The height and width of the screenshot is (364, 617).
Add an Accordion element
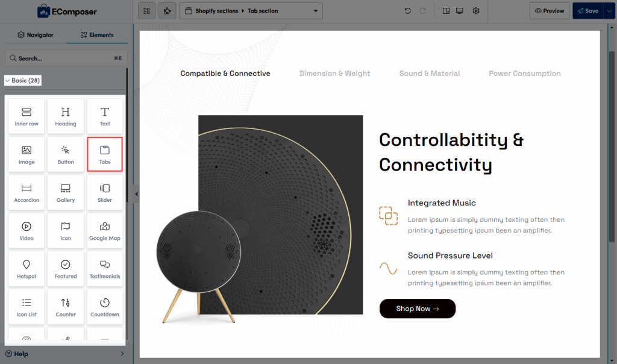pos(27,192)
